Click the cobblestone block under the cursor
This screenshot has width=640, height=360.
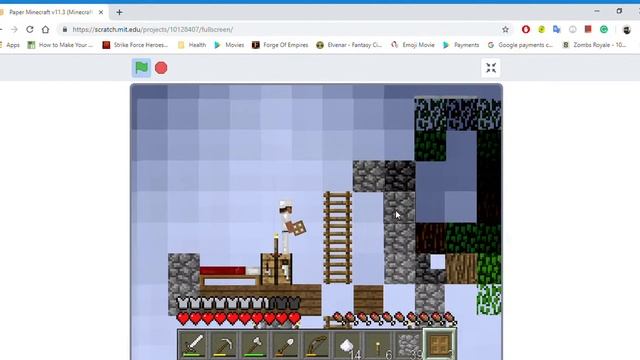click(399, 207)
